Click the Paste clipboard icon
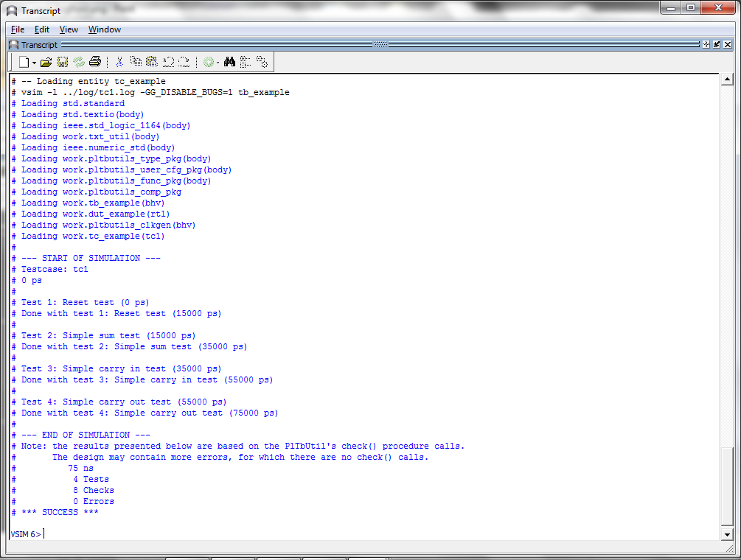The height and width of the screenshot is (560, 741). click(152, 63)
